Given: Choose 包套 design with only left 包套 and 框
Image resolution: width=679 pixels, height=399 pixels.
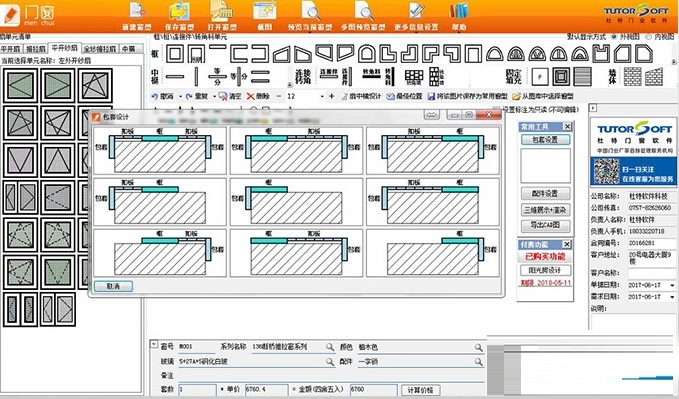Looking at the screenshot, I should click(296, 201).
